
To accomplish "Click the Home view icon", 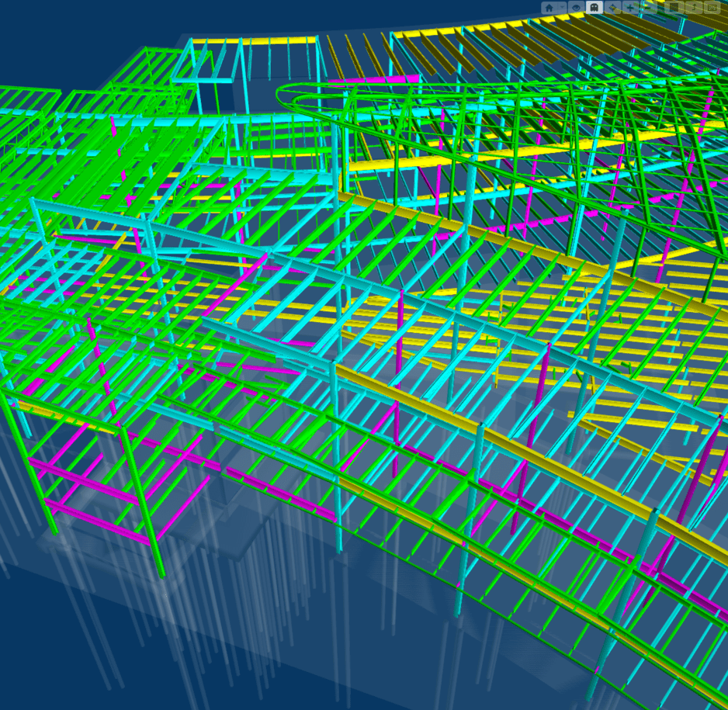I will [549, 8].
